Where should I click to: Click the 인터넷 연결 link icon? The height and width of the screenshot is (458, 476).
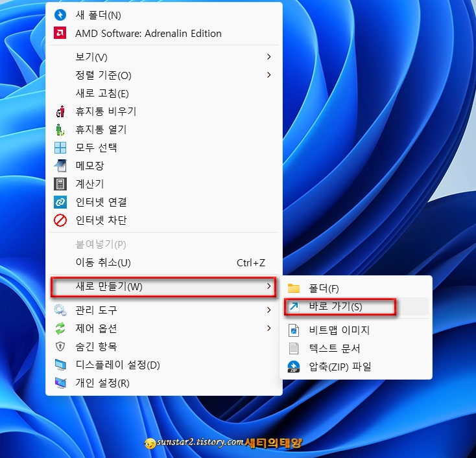tap(60, 202)
